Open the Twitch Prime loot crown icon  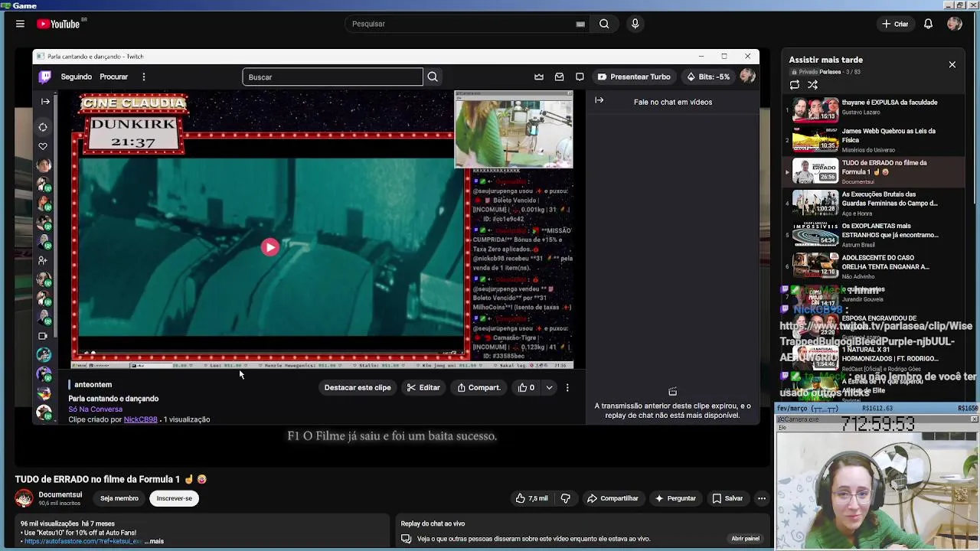click(x=539, y=77)
